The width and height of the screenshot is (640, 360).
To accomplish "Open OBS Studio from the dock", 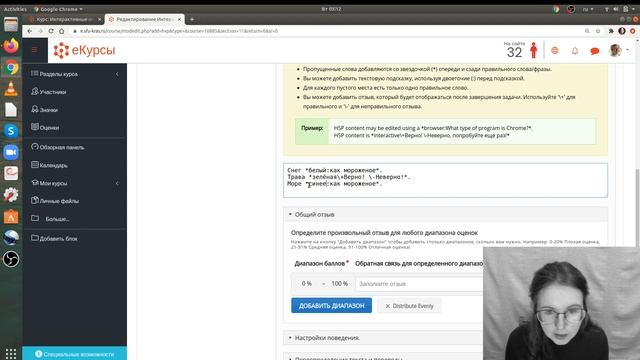I will pos(11,259).
